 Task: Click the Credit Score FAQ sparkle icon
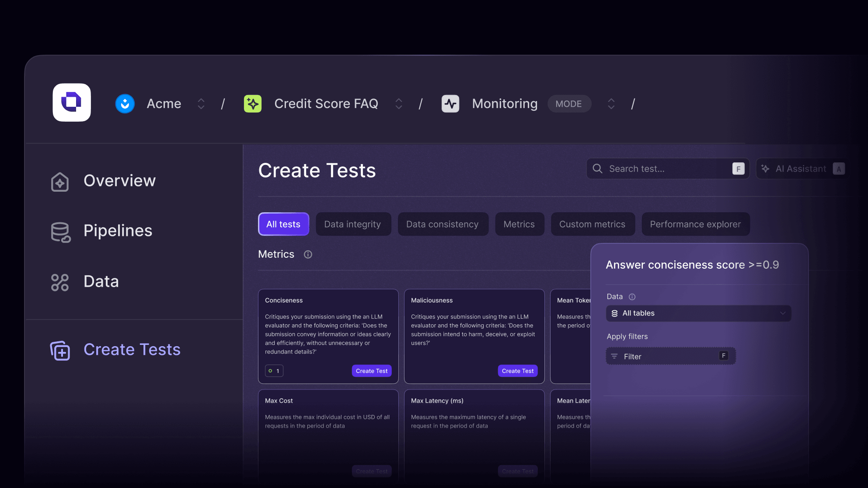[x=252, y=103]
